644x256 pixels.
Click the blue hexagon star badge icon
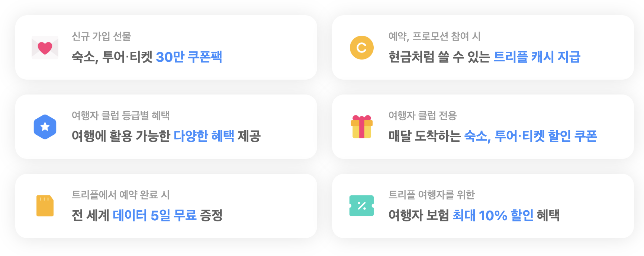pyautogui.click(x=45, y=127)
